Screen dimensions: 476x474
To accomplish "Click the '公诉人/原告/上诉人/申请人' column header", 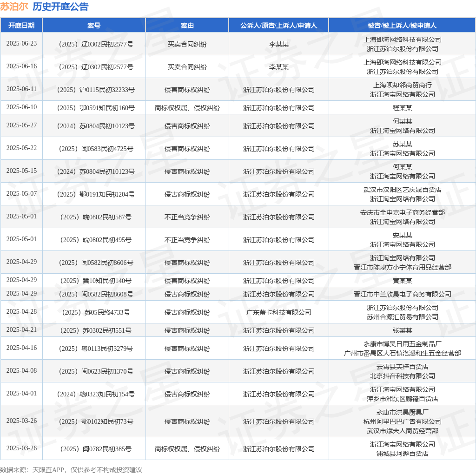I will pos(279,26).
